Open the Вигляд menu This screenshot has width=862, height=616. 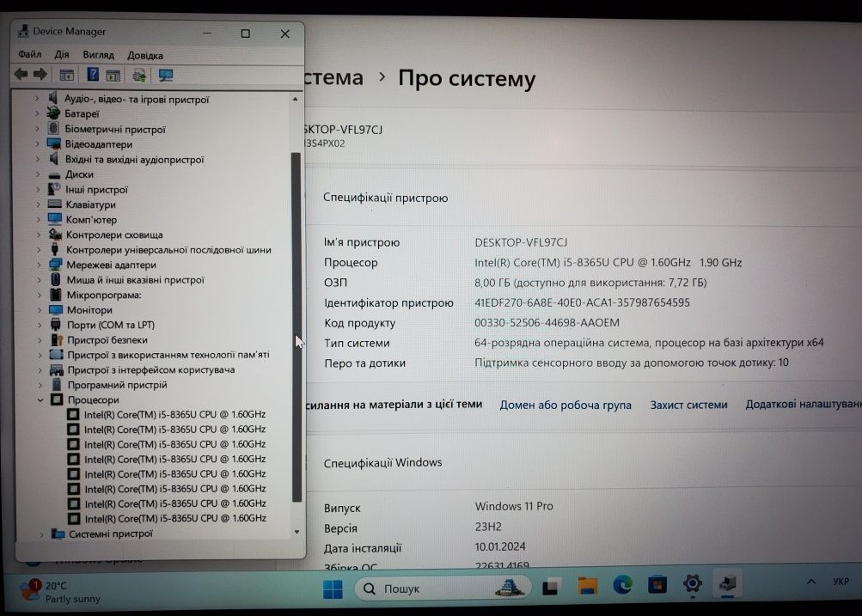tap(99, 55)
